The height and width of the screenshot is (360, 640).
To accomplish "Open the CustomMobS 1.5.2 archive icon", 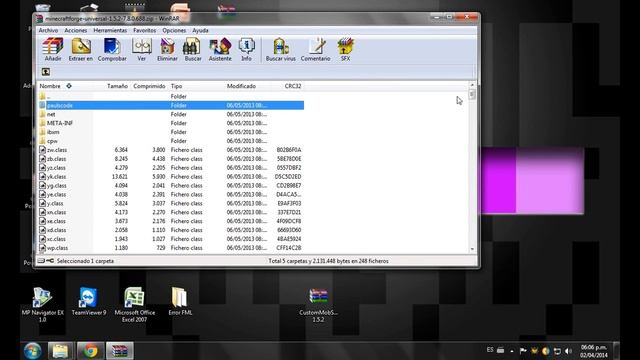I will [318, 305].
